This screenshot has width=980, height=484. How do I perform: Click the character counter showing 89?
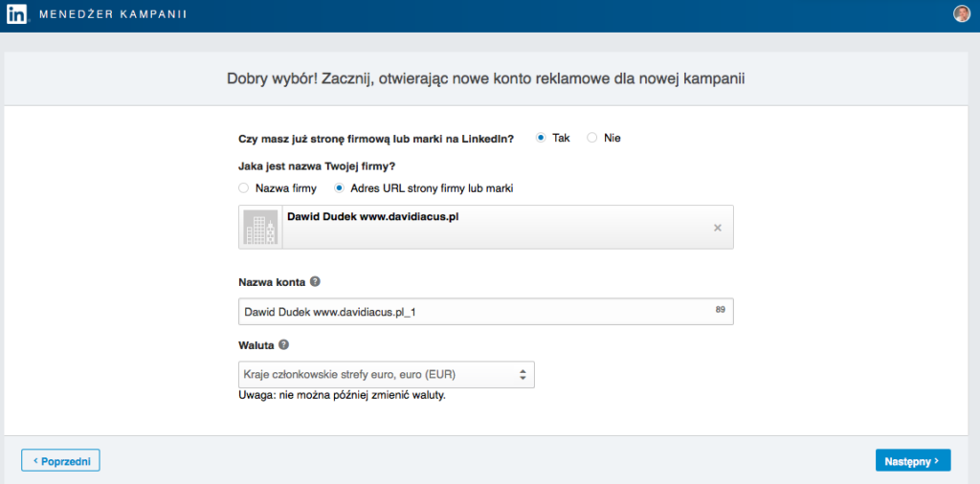(x=720, y=309)
